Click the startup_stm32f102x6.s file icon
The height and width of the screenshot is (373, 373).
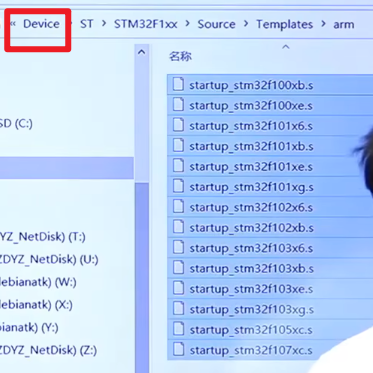[178, 207]
